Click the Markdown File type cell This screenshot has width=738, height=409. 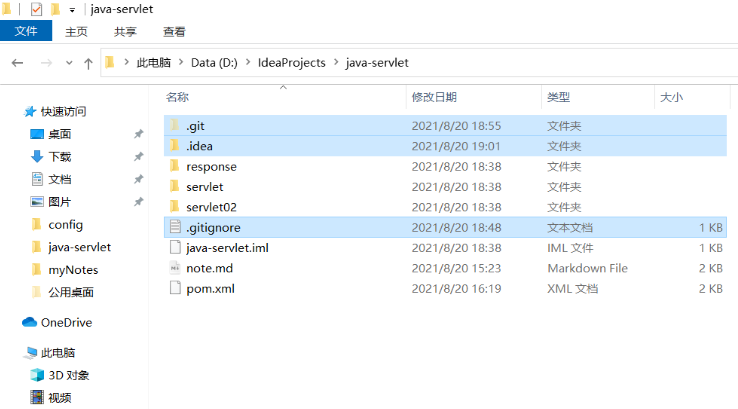click(587, 268)
